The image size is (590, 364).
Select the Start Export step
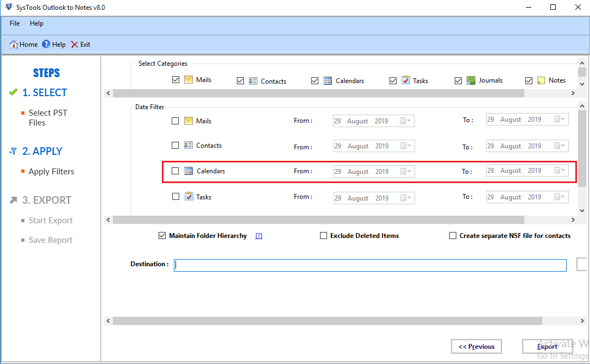tap(51, 221)
